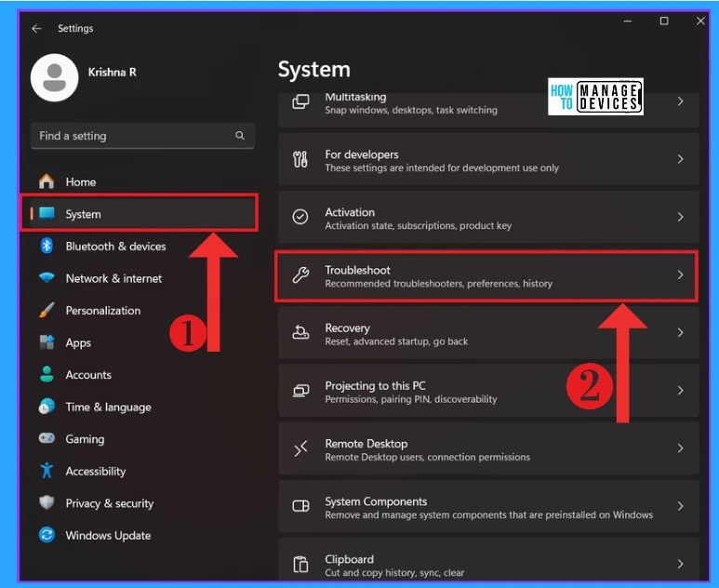Open Apps label in sidebar
719x588 pixels.
78,343
